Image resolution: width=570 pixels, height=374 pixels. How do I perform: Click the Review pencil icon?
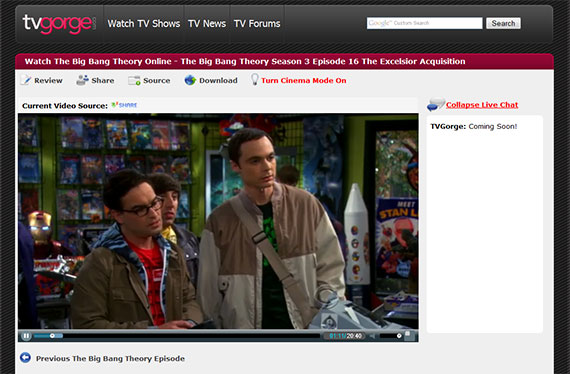point(26,80)
